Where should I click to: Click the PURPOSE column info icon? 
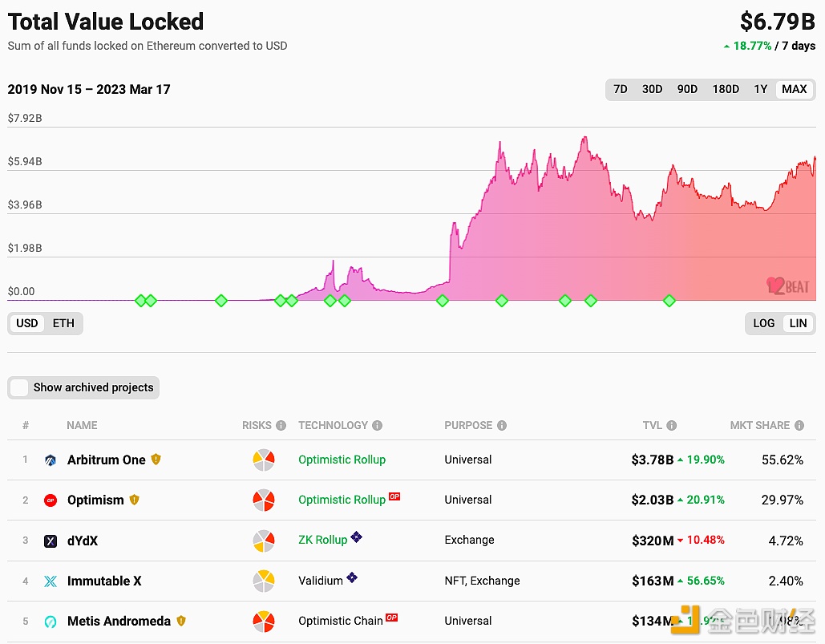501,425
